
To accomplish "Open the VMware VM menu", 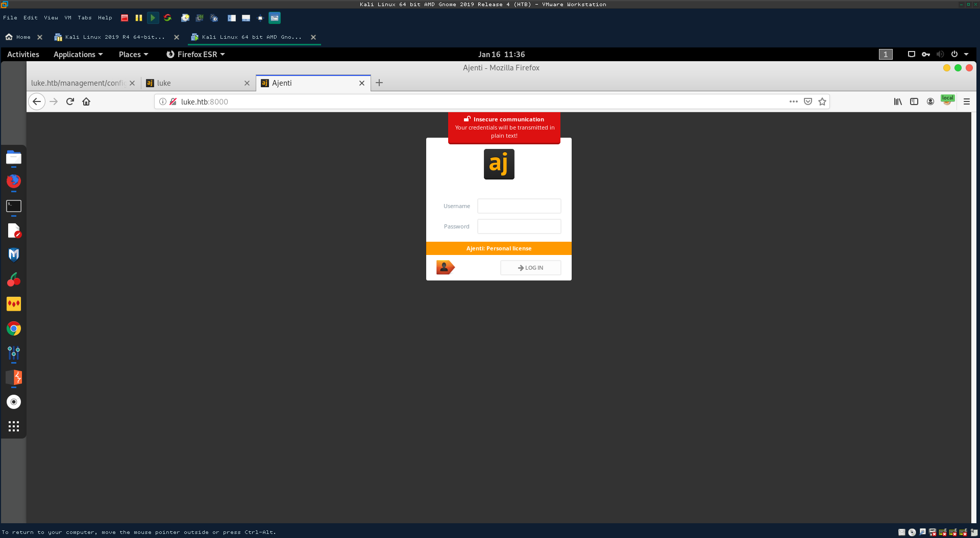I will [x=68, y=18].
